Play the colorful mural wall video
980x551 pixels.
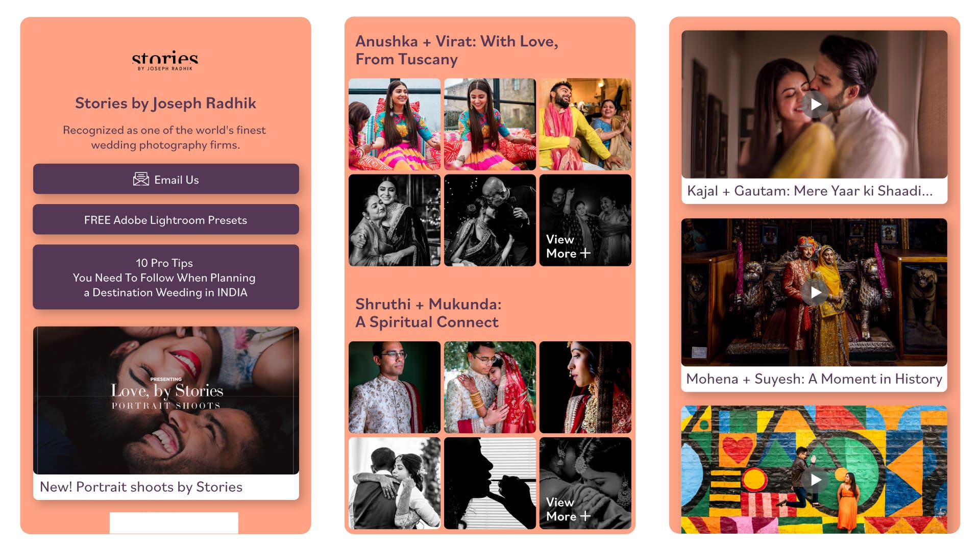[815, 480]
